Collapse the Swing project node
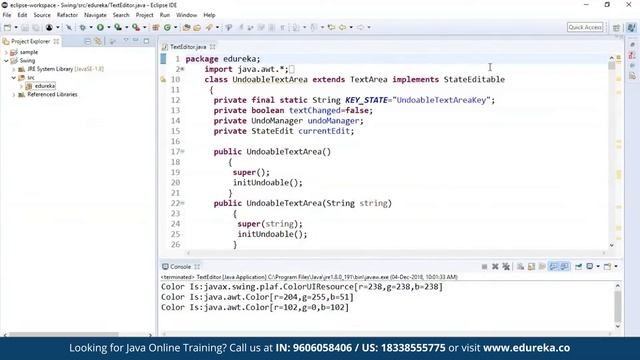640x360 pixels. pyautogui.click(x=6, y=60)
